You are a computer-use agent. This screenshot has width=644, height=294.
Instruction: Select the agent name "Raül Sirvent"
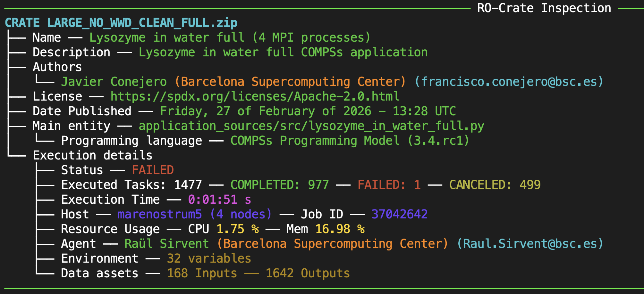(167, 244)
